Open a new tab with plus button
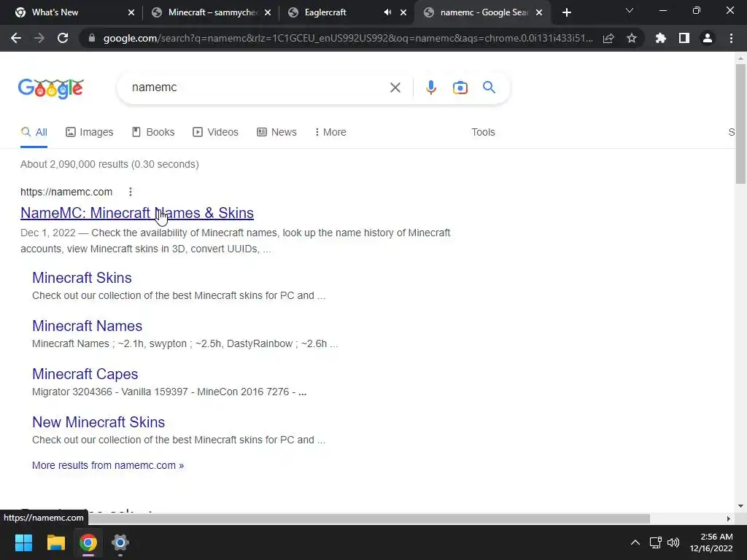 (566, 12)
